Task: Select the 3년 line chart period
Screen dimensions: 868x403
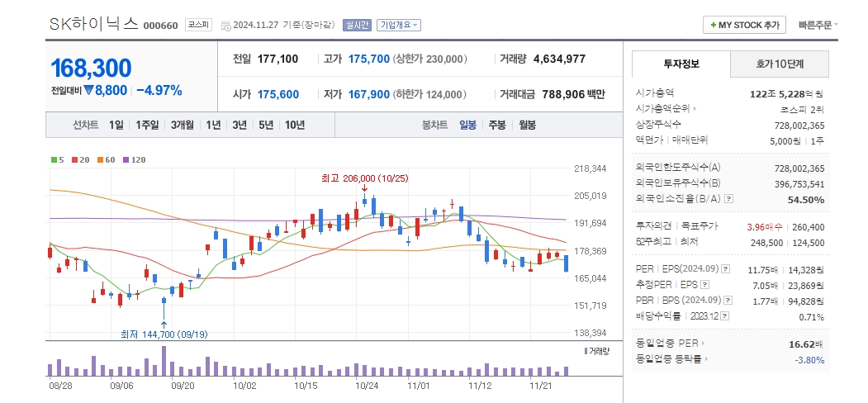Action: pyautogui.click(x=240, y=125)
